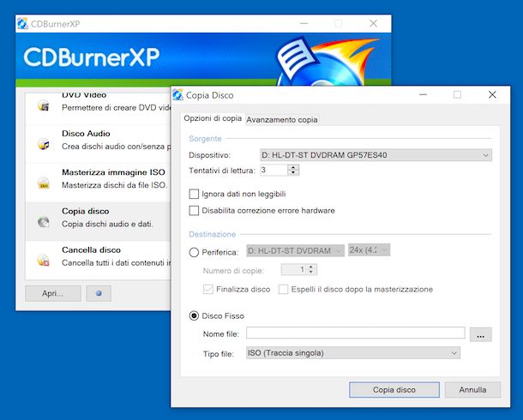Decrease Tentativi di lettura value

tap(293, 172)
